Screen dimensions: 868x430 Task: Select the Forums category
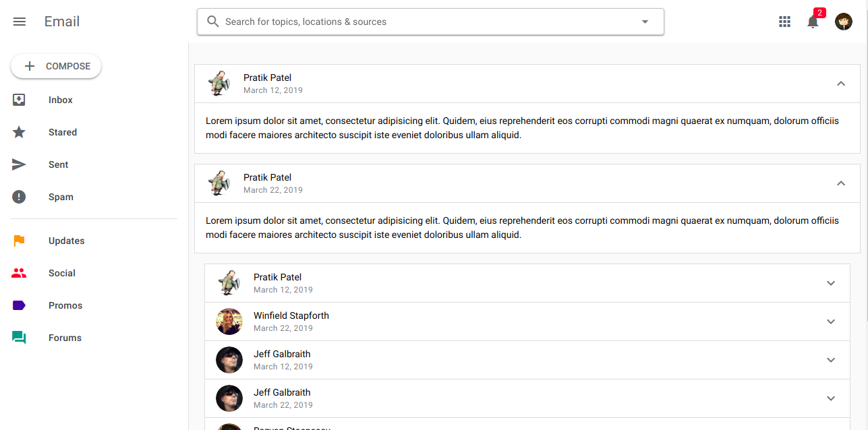(x=94, y=338)
